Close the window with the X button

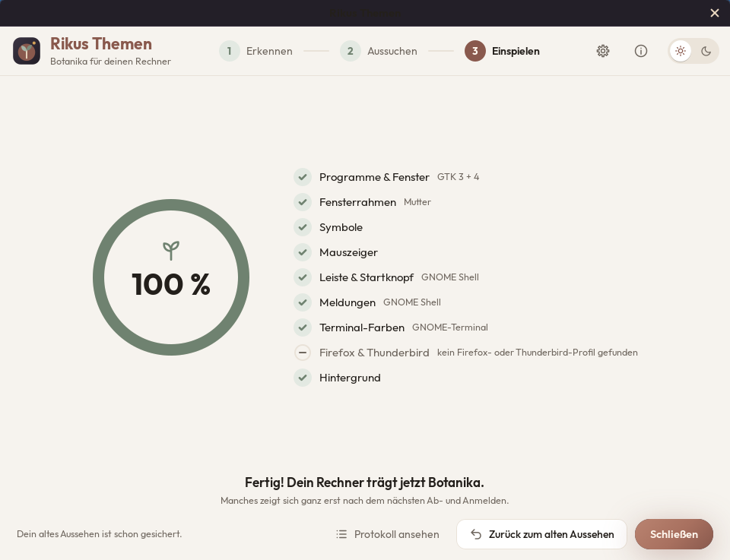(715, 13)
